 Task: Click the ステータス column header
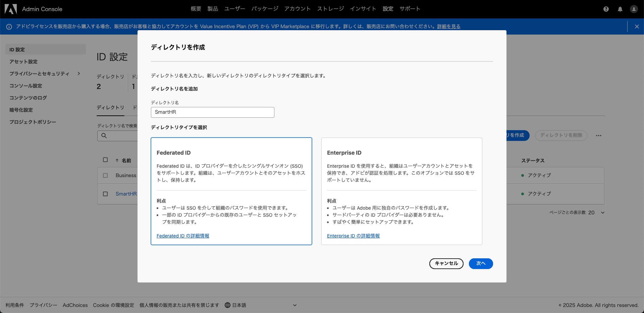(x=533, y=160)
